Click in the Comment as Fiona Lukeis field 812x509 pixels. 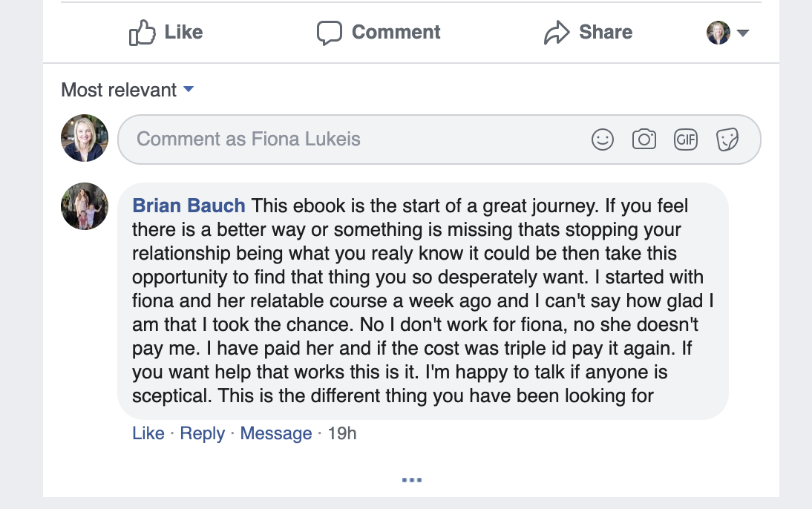coord(356,139)
